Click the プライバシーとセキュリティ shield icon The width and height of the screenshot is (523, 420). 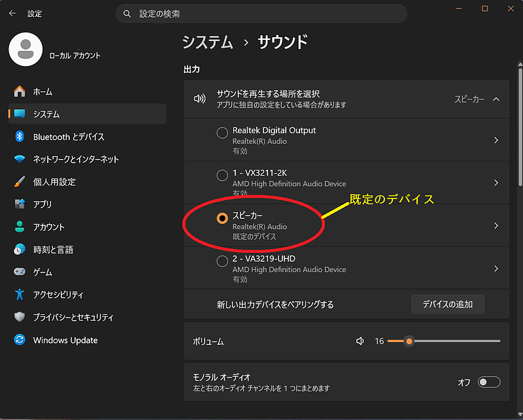pyautogui.click(x=20, y=317)
